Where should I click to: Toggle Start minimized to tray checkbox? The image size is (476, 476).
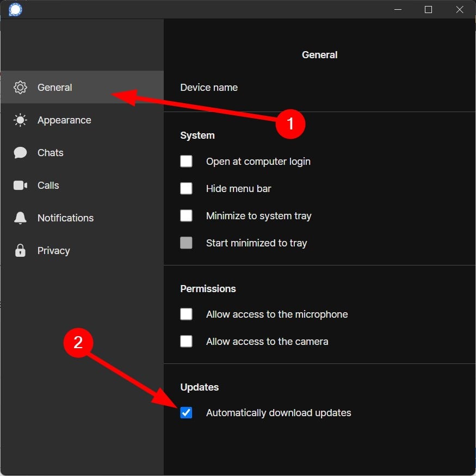coord(186,243)
